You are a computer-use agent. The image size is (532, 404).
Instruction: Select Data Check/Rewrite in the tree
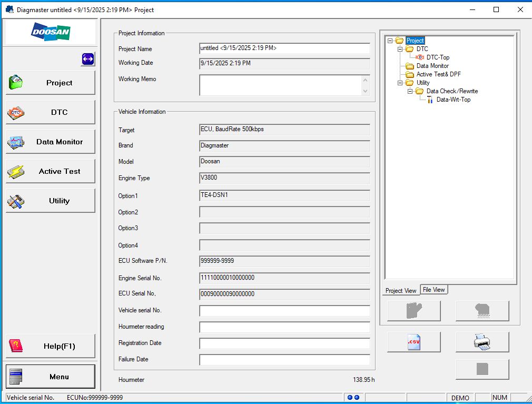[x=452, y=91]
